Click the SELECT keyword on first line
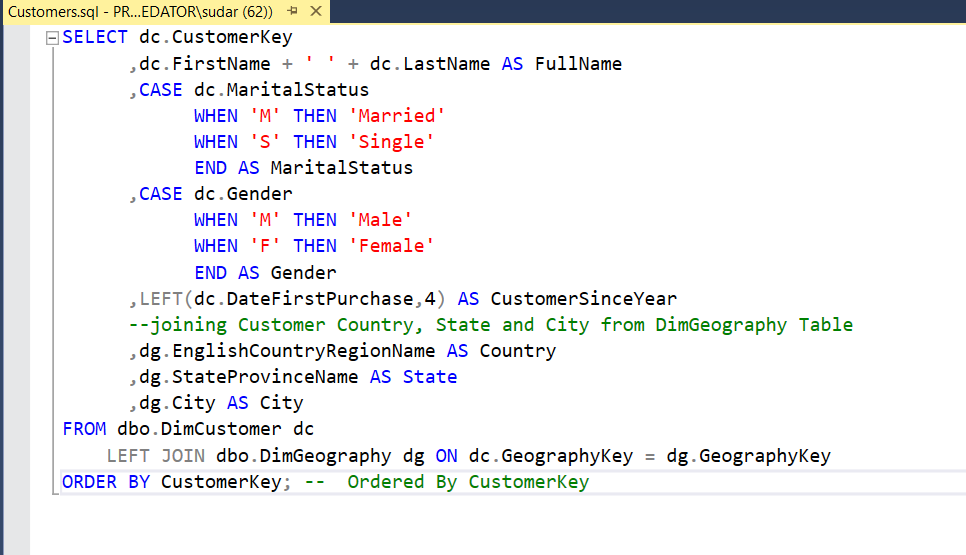This screenshot has height=555, width=966. click(95, 38)
